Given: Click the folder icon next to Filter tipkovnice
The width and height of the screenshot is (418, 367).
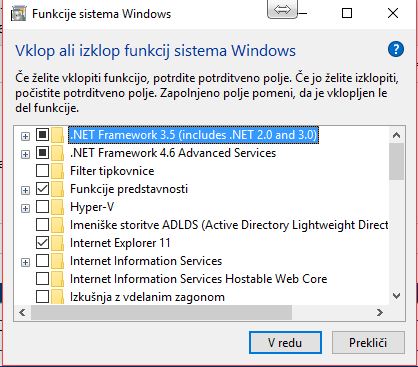Looking at the screenshot, I should pyautogui.click(x=57, y=171).
